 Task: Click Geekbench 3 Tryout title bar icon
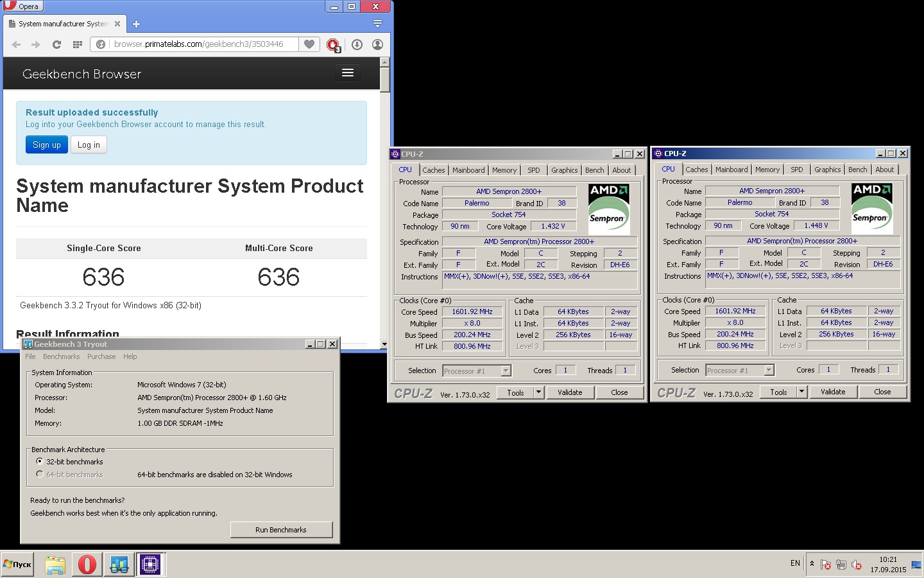tap(28, 344)
